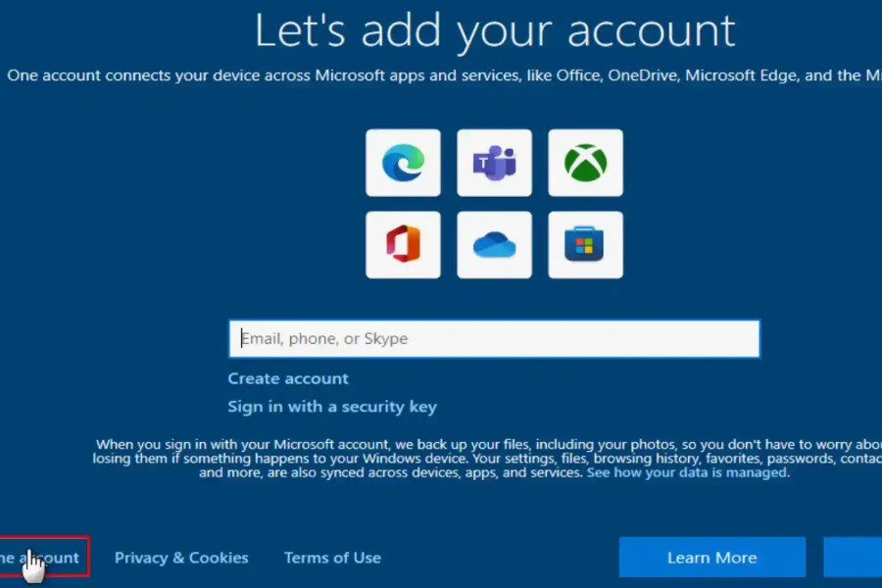Image resolution: width=882 pixels, height=588 pixels.
Task: Open See how your data is managed
Action: coord(688,472)
